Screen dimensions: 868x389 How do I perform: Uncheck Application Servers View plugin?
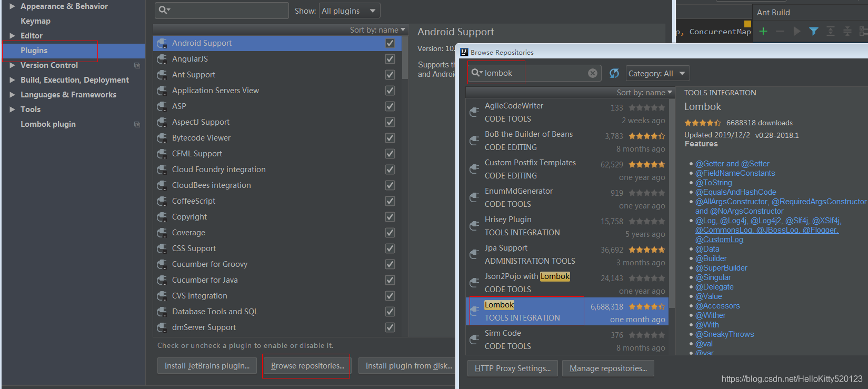coord(390,91)
